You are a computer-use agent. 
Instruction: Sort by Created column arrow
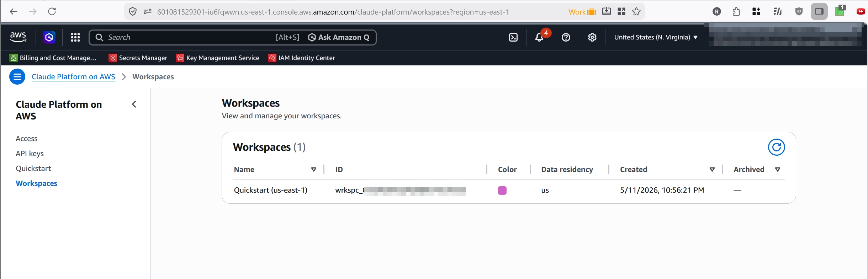712,170
